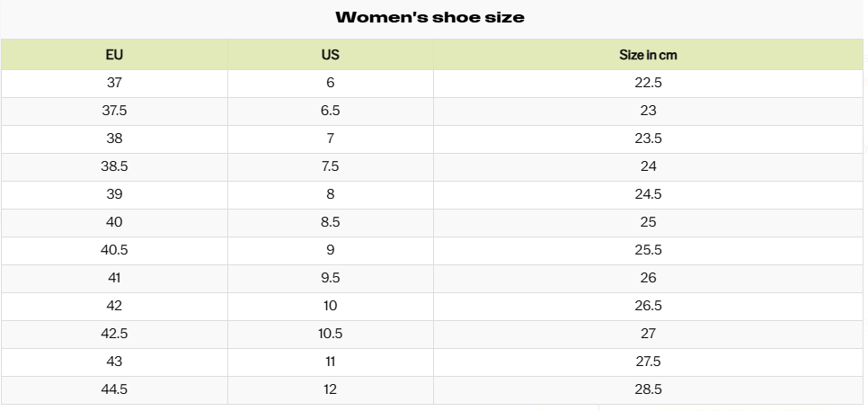Viewport: 868px width, 411px height.
Task: Click the "Size in cm" column header
Action: tap(648, 55)
